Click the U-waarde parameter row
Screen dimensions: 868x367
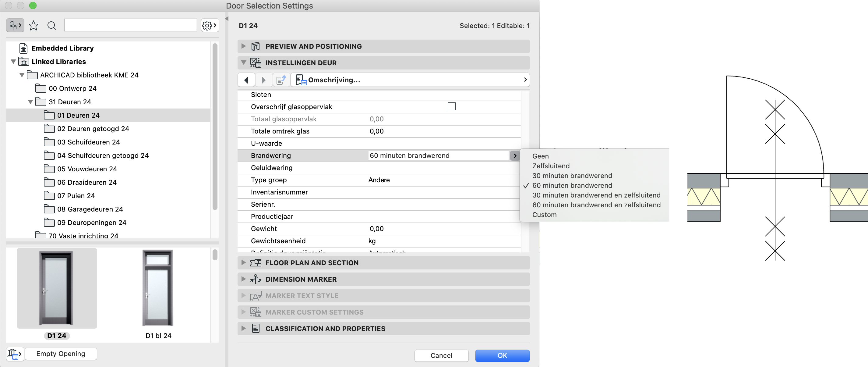click(x=379, y=143)
